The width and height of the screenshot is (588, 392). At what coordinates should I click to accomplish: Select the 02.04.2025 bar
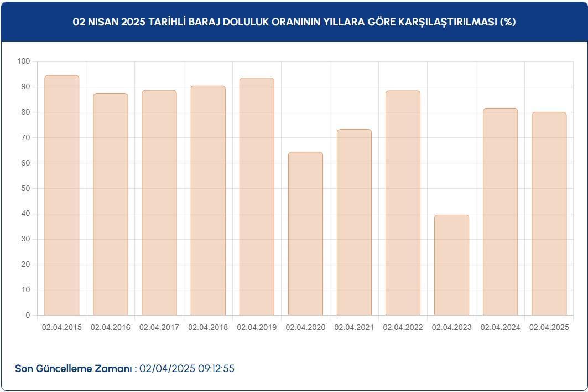[549, 214]
